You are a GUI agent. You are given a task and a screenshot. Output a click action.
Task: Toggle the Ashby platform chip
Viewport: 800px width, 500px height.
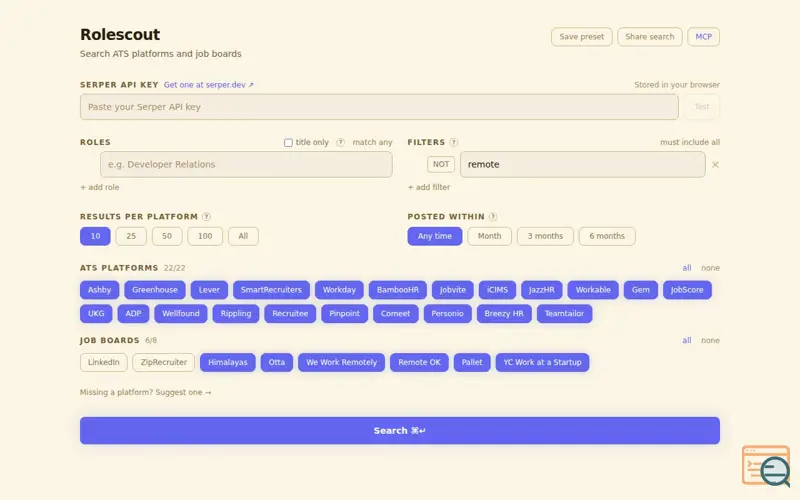click(99, 290)
